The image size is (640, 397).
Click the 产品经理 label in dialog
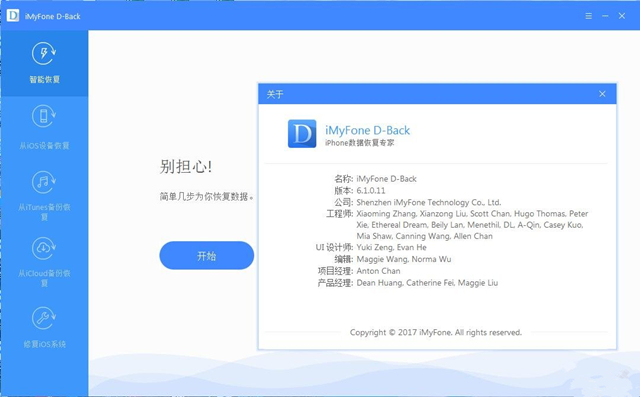[335, 283]
